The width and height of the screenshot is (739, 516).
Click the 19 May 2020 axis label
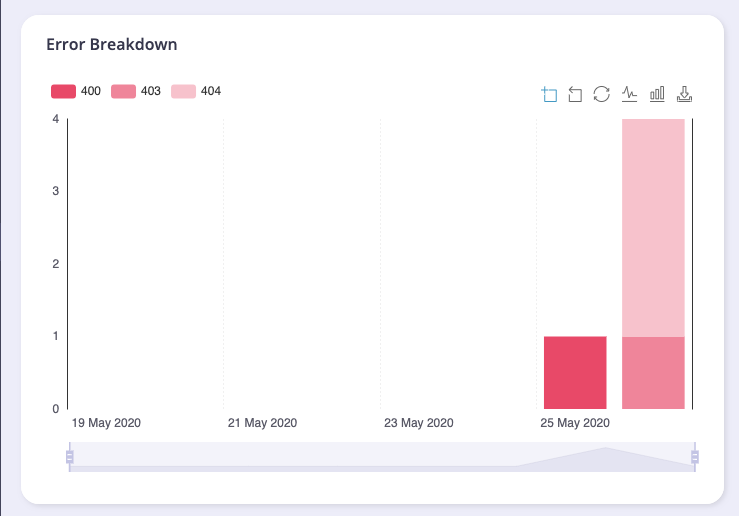pyautogui.click(x=106, y=423)
